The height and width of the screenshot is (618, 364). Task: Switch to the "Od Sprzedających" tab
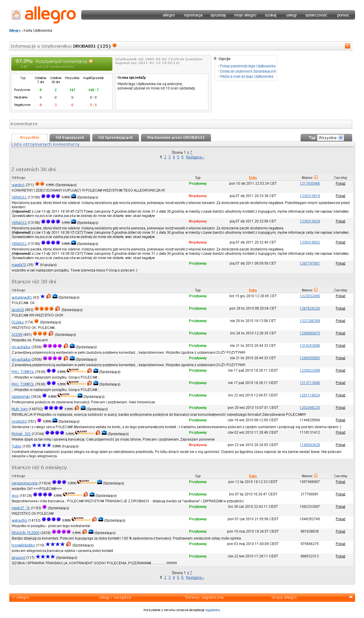tap(116, 138)
